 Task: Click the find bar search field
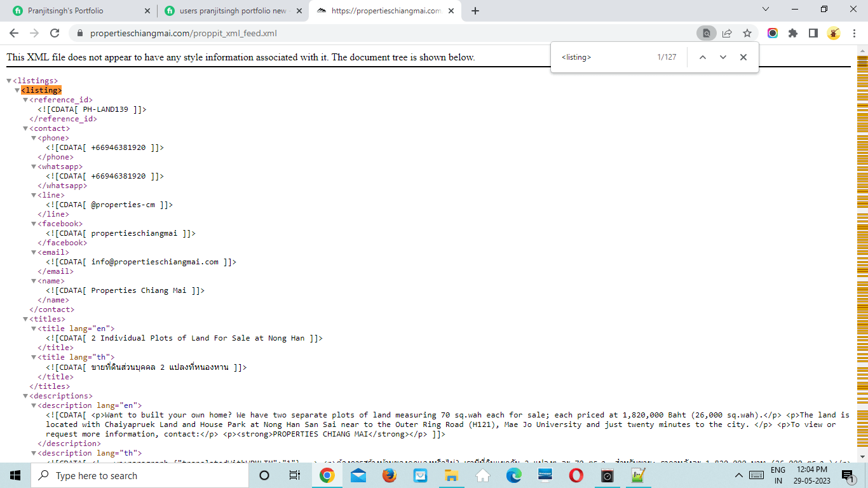pos(604,57)
